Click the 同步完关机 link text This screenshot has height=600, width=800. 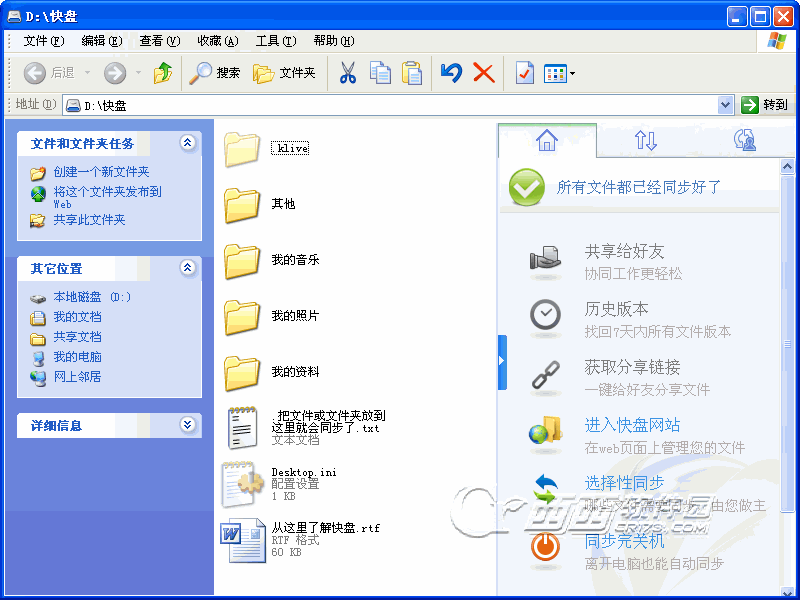pyautogui.click(x=624, y=541)
